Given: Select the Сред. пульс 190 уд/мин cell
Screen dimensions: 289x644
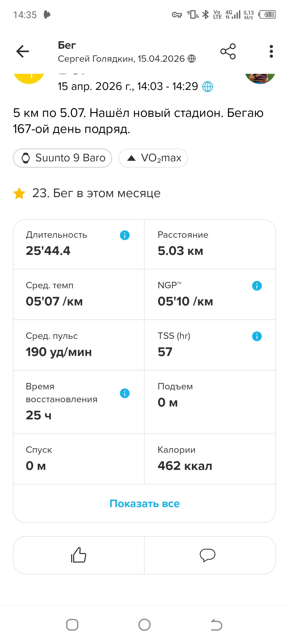Looking at the screenshot, I should point(79,345).
